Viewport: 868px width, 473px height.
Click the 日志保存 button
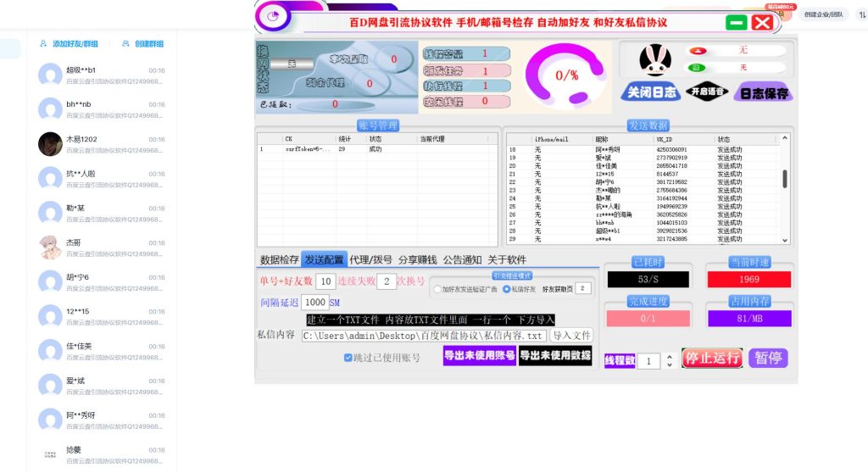764,93
